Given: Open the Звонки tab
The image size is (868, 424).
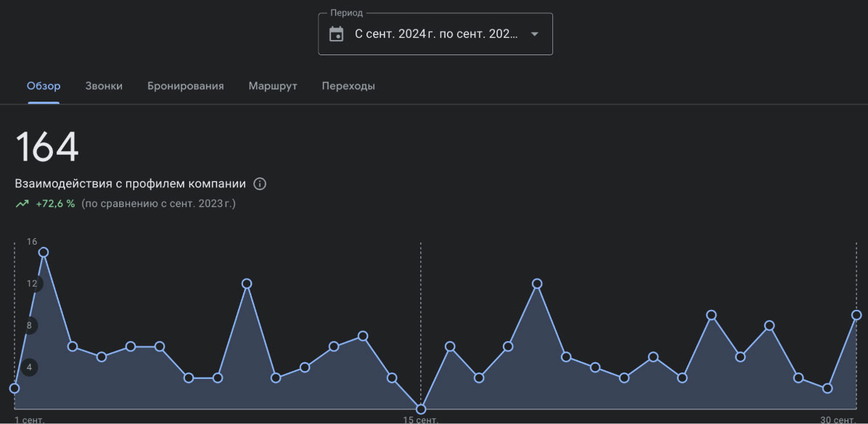Looking at the screenshot, I should (104, 86).
